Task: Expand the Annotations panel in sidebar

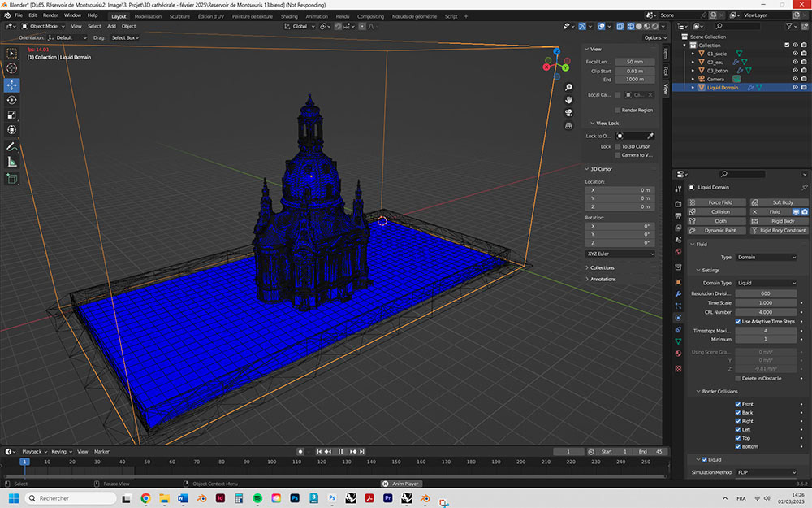Action: point(603,280)
